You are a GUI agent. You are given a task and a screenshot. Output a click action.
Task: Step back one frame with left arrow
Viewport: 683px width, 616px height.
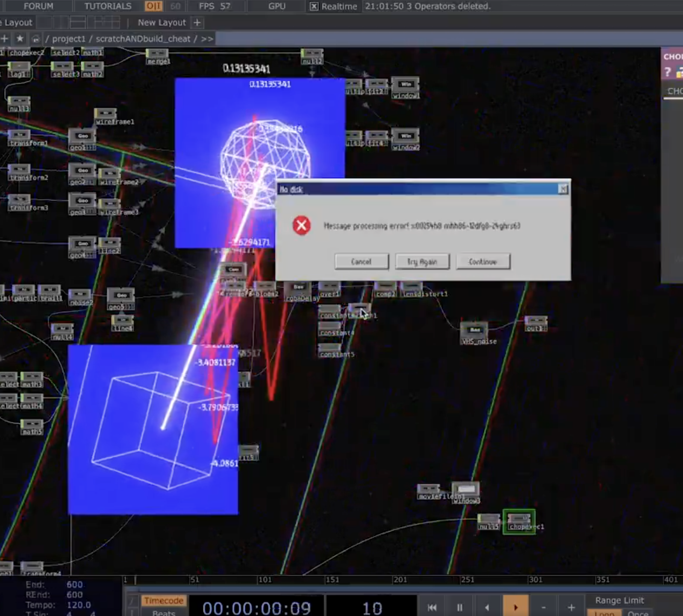pos(487,607)
